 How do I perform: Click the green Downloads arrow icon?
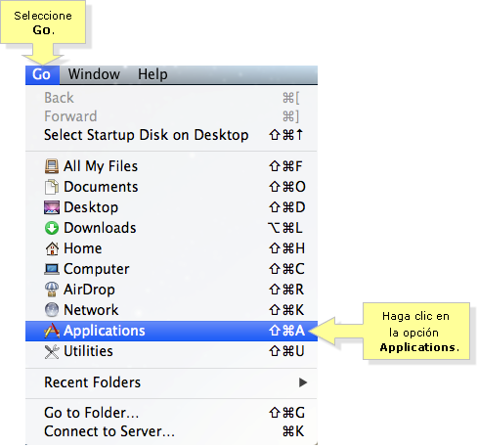click(x=52, y=228)
